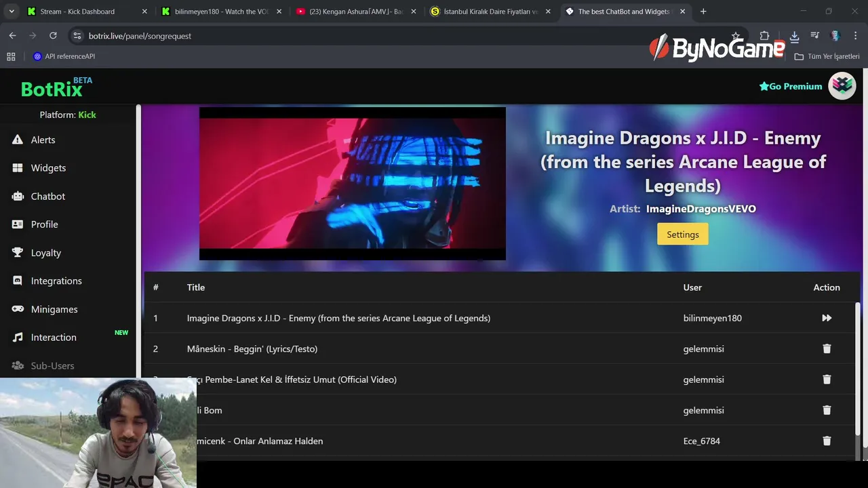The image size is (868, 488).
Task: Click gelemmisi user in the Beggin' row
Action: pos(704,348)
